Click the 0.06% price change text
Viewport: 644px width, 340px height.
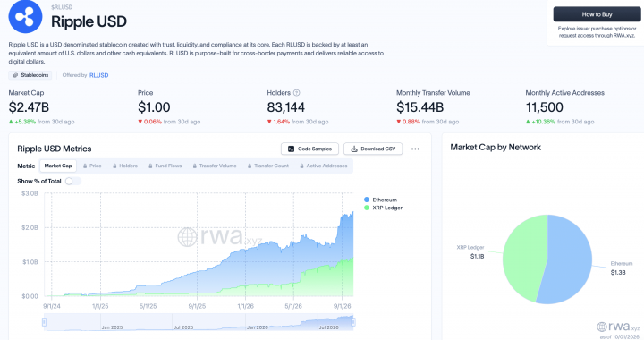point(153,122)
